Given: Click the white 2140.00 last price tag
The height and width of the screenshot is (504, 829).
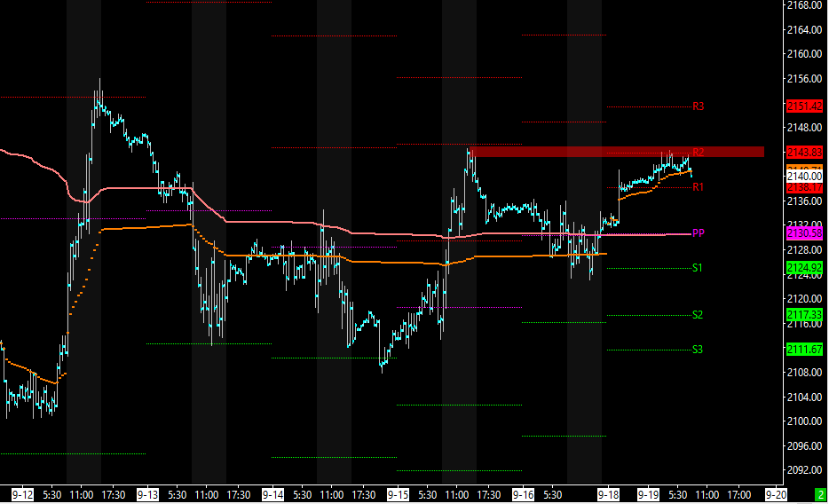Looking at the screenshot, I should pos(804,177).
